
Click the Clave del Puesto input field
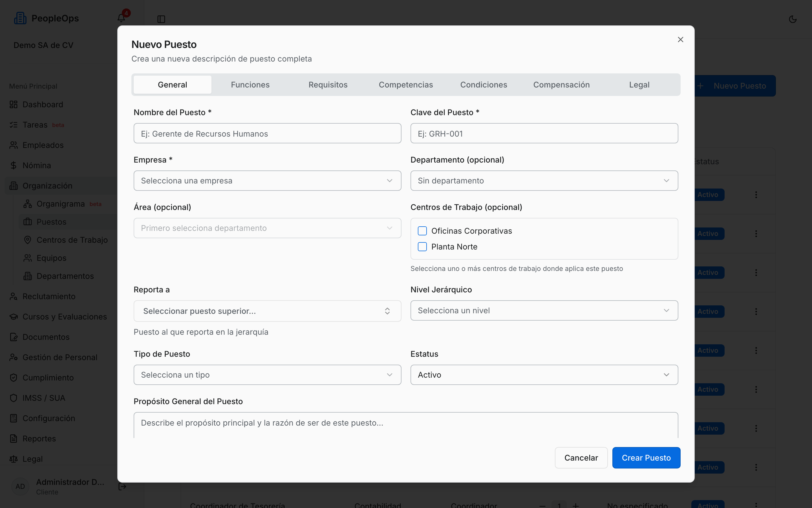(x=544, y=133)
